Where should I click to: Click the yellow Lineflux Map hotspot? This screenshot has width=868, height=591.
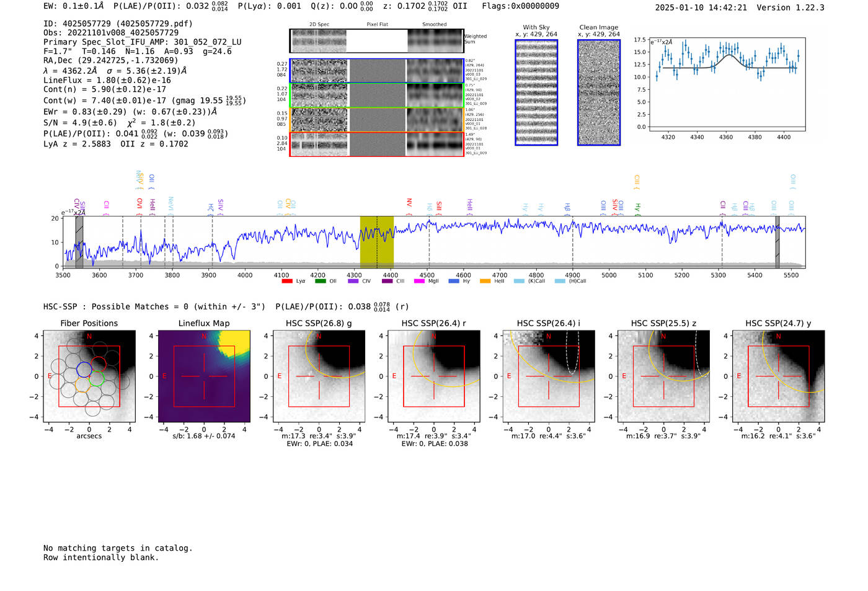(237, 339)
